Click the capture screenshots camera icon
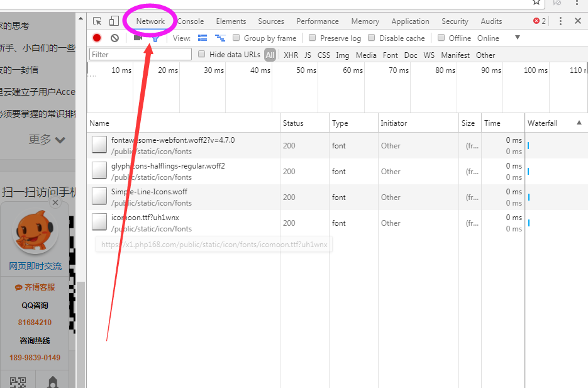Image resolution: width=588 pixels, height=388 pixels. [x=138, y=38]
